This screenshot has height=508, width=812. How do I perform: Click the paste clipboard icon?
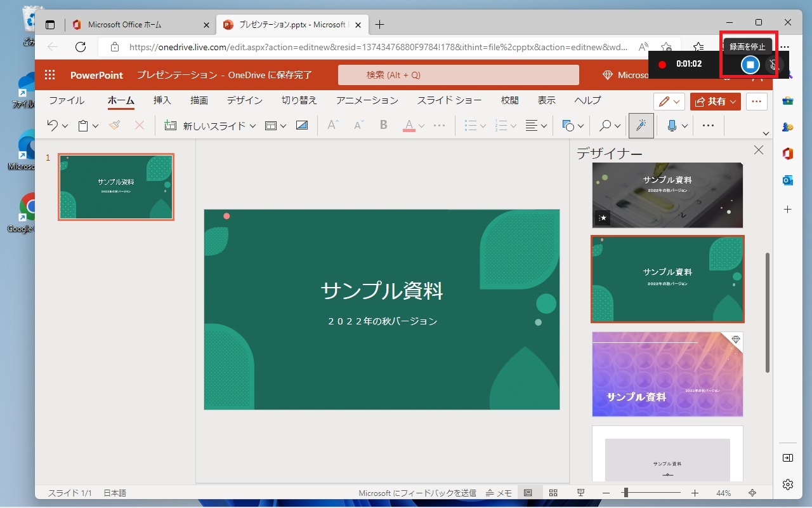[83, 126]
